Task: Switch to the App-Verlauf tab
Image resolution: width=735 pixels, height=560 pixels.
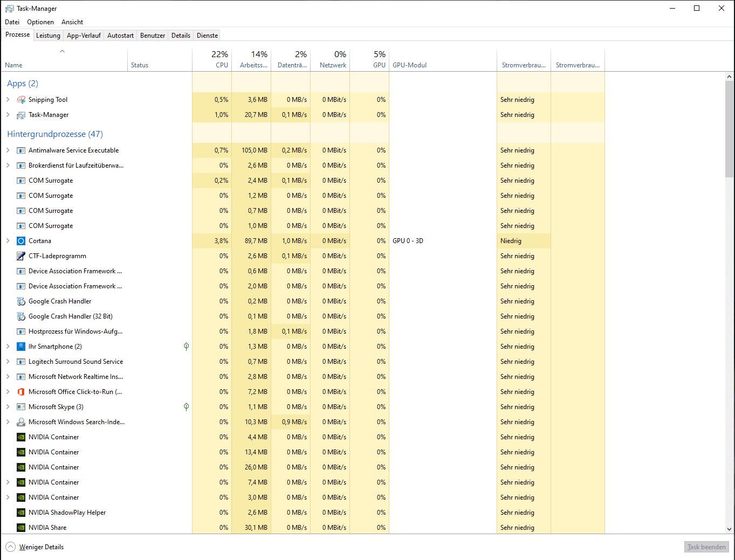Action: 84,36
